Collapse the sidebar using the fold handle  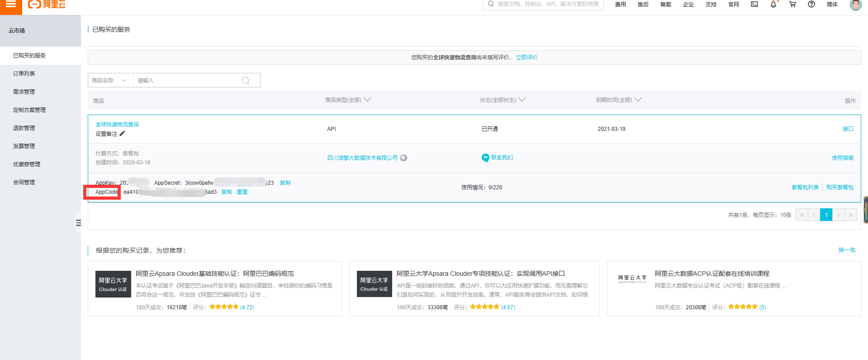point(78,223)
